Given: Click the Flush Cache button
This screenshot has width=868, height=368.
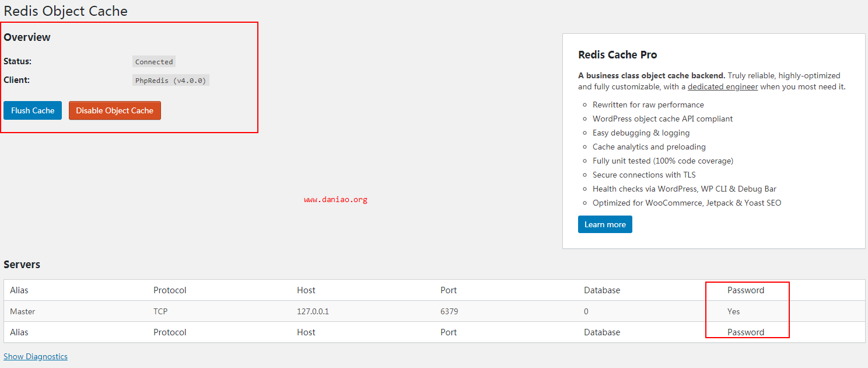Looking at the screenshot, I should (33, 110).
